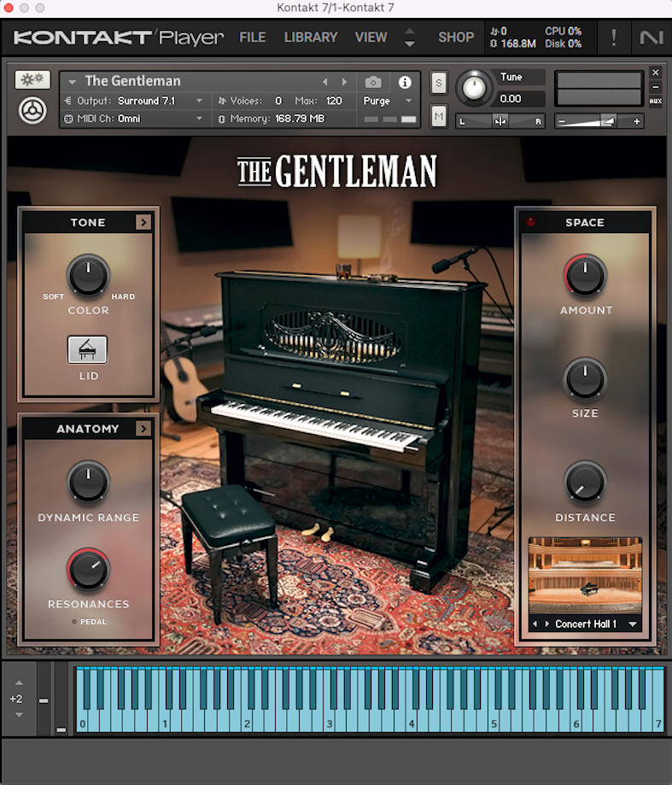Expand the Tone panel arrow
The image size is (672, 785).
tap(143, 222)
